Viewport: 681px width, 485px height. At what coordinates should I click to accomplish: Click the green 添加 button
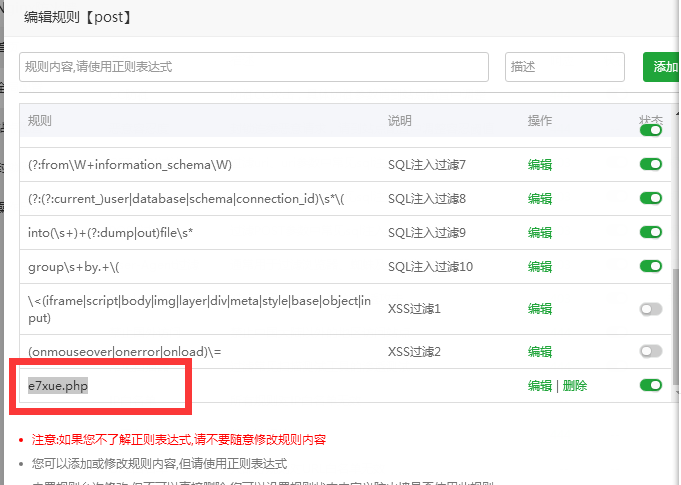(x=662, y=67)
